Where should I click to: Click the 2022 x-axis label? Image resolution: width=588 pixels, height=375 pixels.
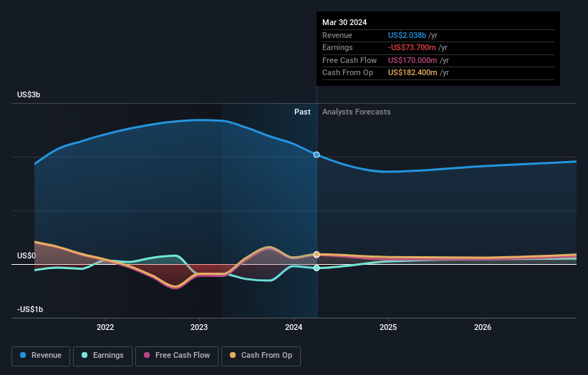pyautogui.click(x=105, y=327)
